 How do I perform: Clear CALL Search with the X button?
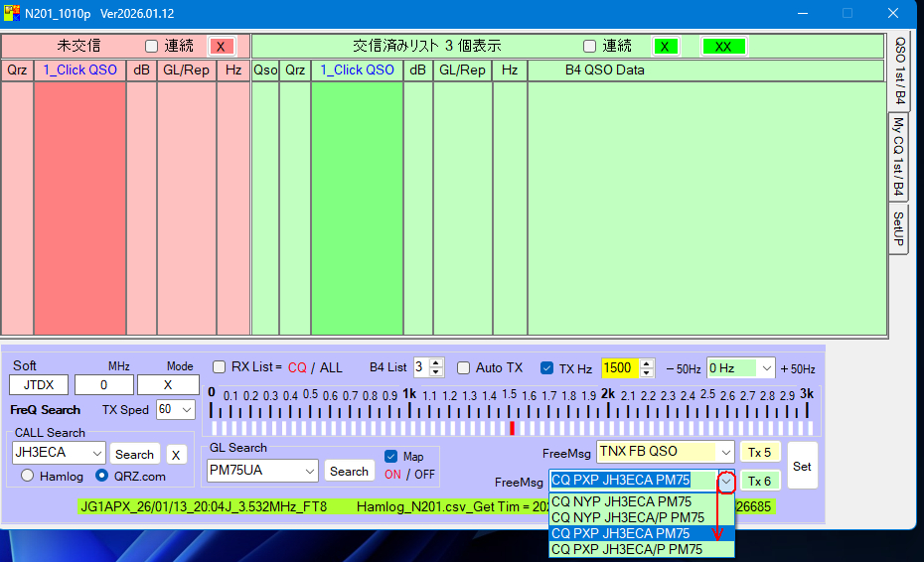175,454
